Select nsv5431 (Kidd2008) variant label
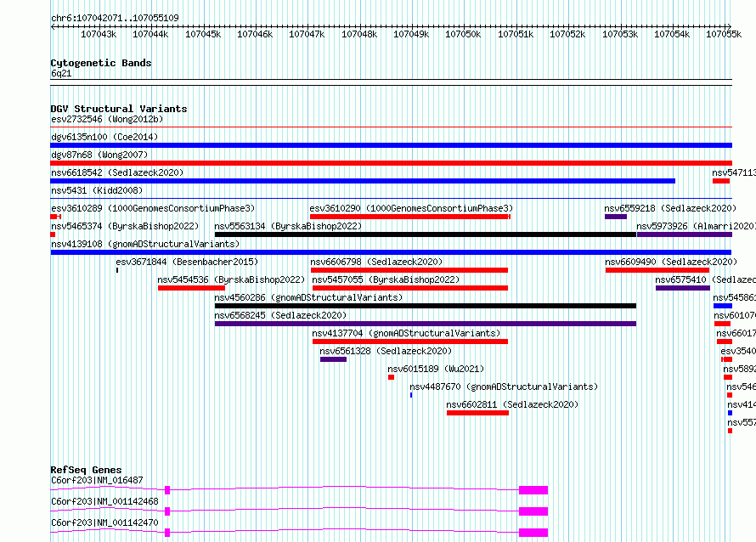756x542 pixels. [x=97, y=190]
